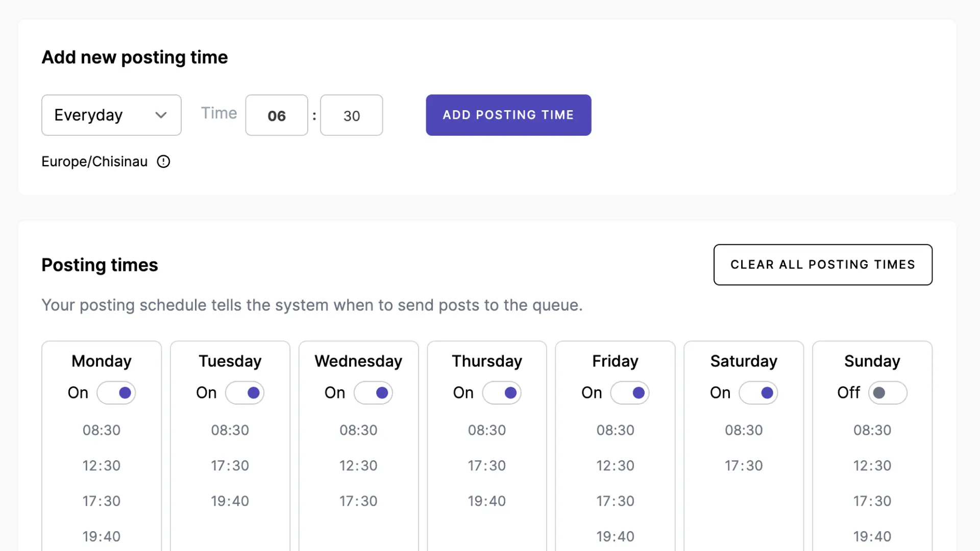Select the 17:30 time under Tuesday
Image resolution: width=980 pixels, height=551 pixels.
(230, 465)
